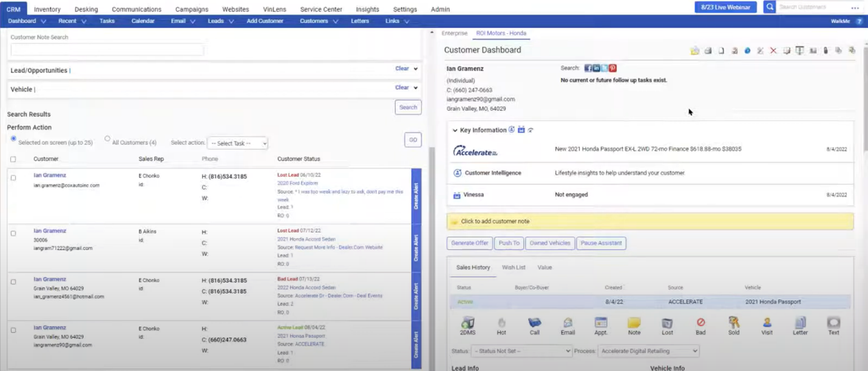Select 'Selected on screen (up to 25)' radio
Screen dimensions: 868x371
tap(13, 139)
